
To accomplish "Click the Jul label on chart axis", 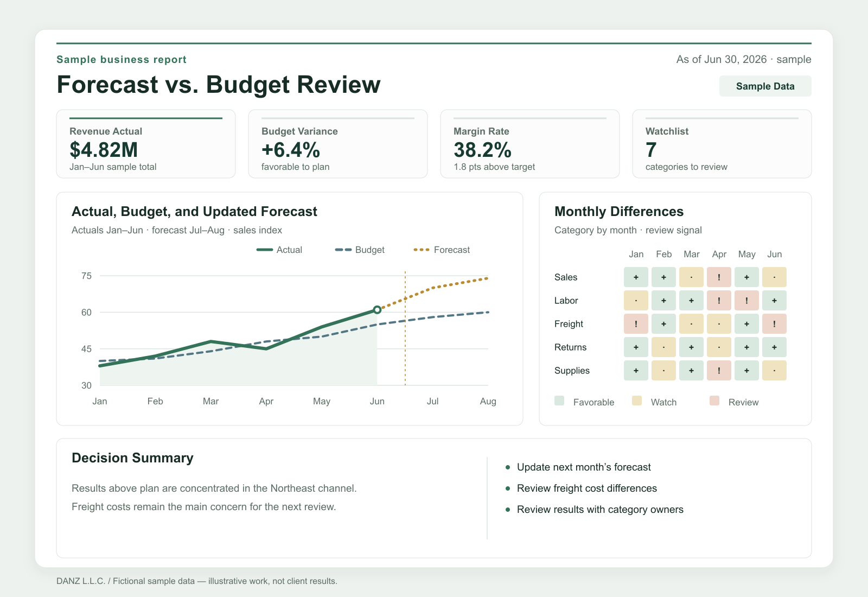I will tap(432, 401).
